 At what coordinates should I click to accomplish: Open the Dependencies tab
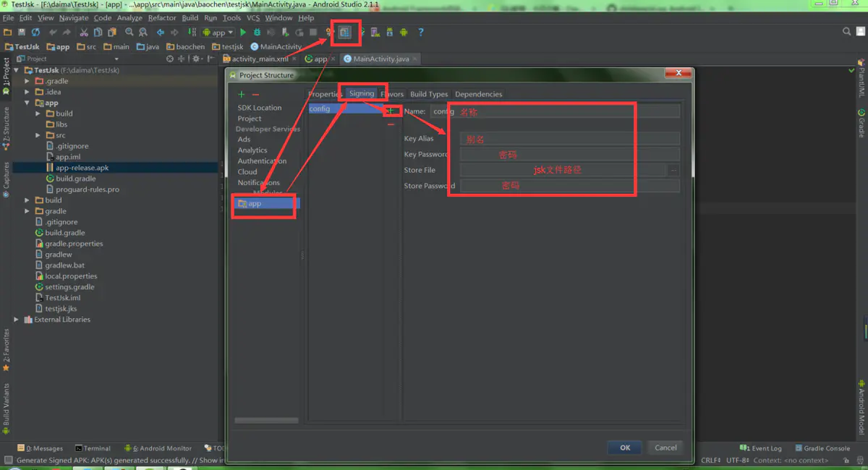478,94
